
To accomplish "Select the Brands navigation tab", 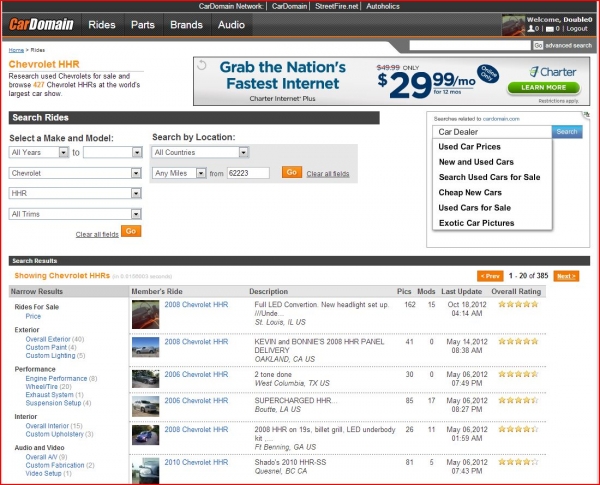I will click(186, 24).
